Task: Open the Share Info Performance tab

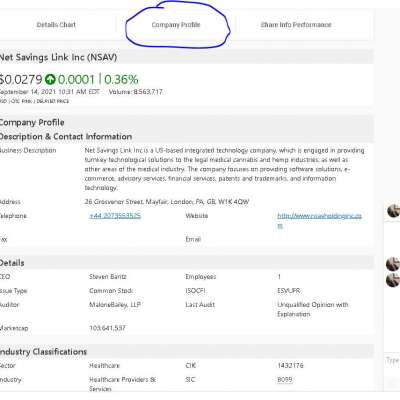Action: (x=296, y=25)
